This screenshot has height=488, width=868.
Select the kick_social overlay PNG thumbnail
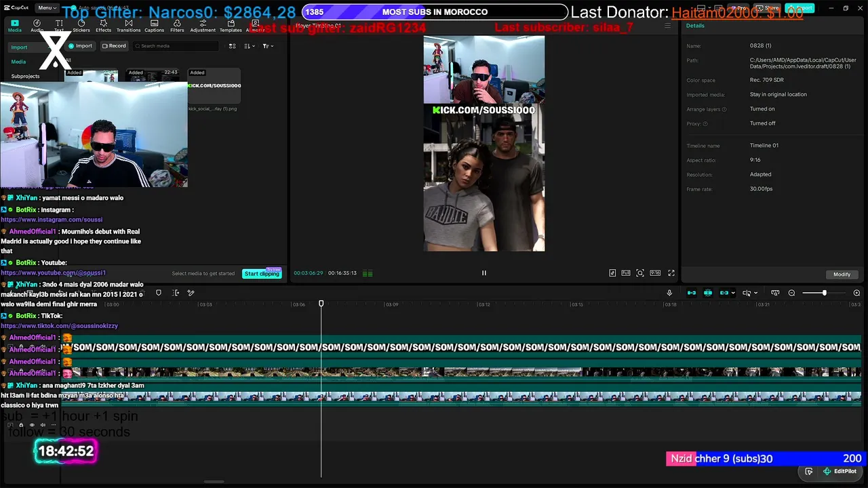tap(214, 85)
